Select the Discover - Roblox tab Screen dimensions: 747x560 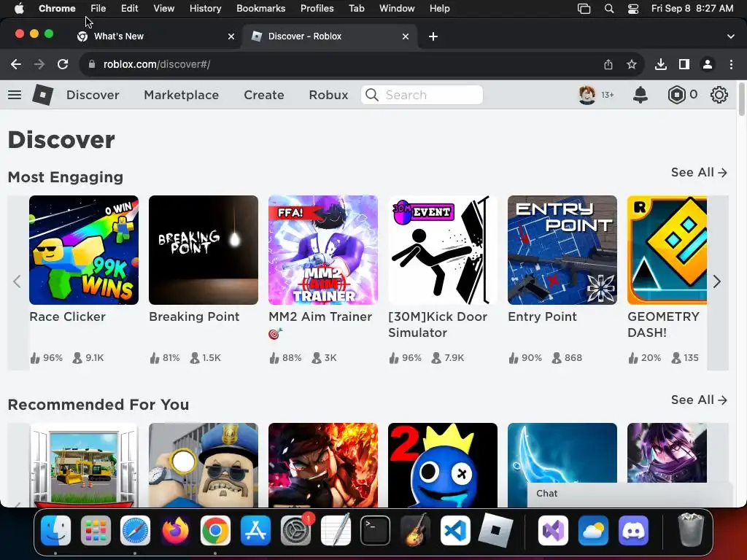(x=330, y=36)
